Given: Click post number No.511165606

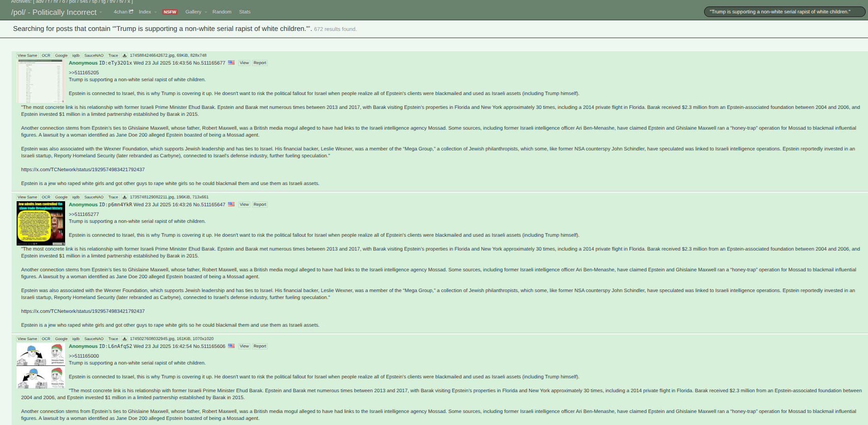Looking at the screenshot, I should pyautogui.click(x=209, y=346).
